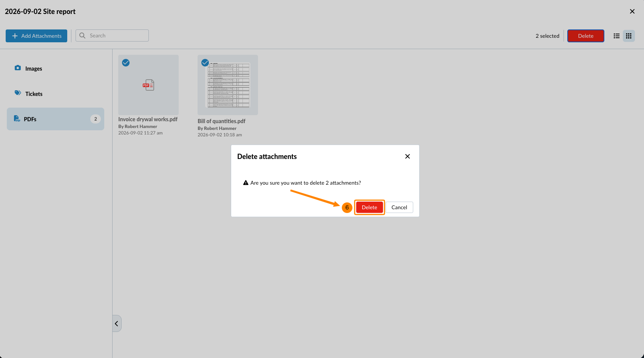This screenshot has width=644, height=358.
Task: Click the PDFs file icon in sidebar
Action: click(17, 119)
